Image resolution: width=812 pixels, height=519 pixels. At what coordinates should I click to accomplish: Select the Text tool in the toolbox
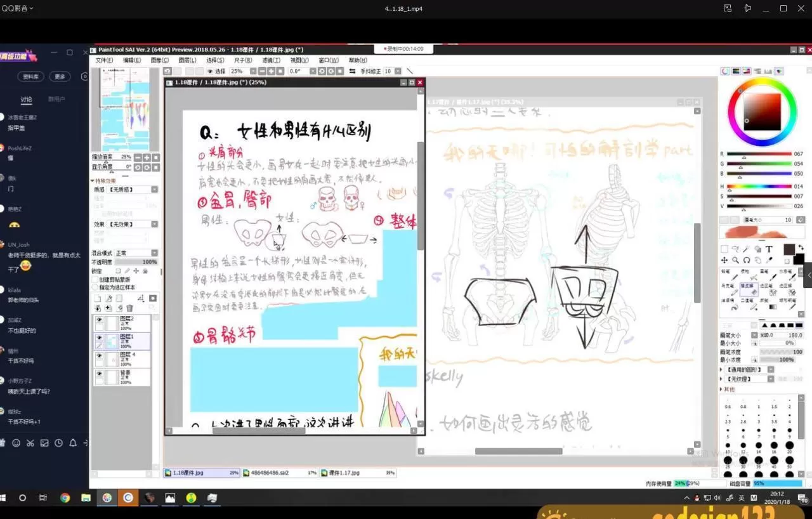tap(769, 249)
